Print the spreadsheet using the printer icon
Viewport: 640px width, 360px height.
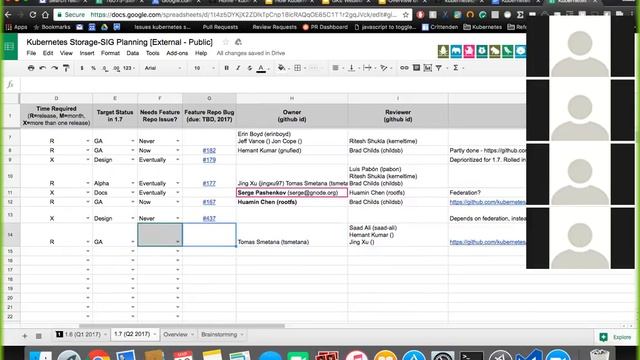click(x=31, y=68)
